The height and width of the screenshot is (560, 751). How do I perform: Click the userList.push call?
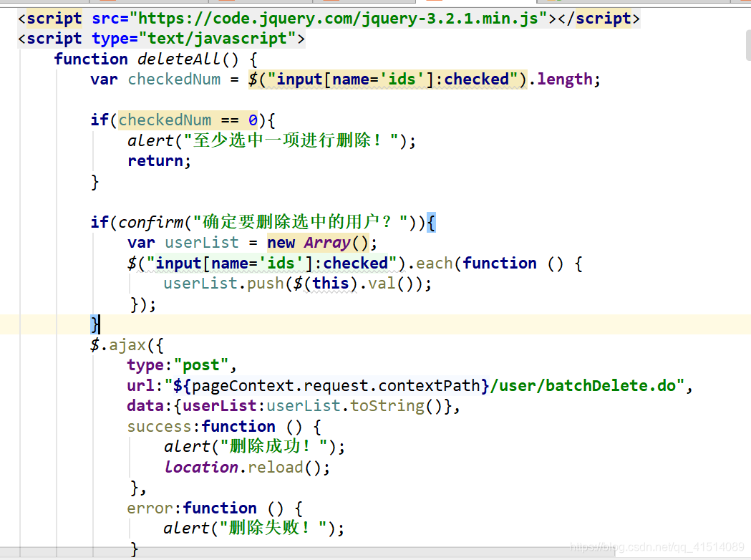tap(223, 284)
